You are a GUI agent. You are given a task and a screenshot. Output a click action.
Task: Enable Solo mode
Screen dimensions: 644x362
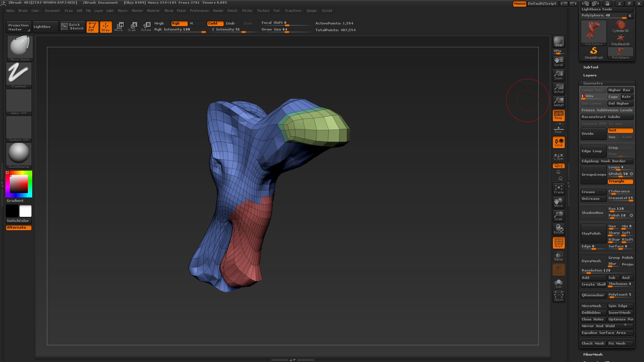point(558,283)
